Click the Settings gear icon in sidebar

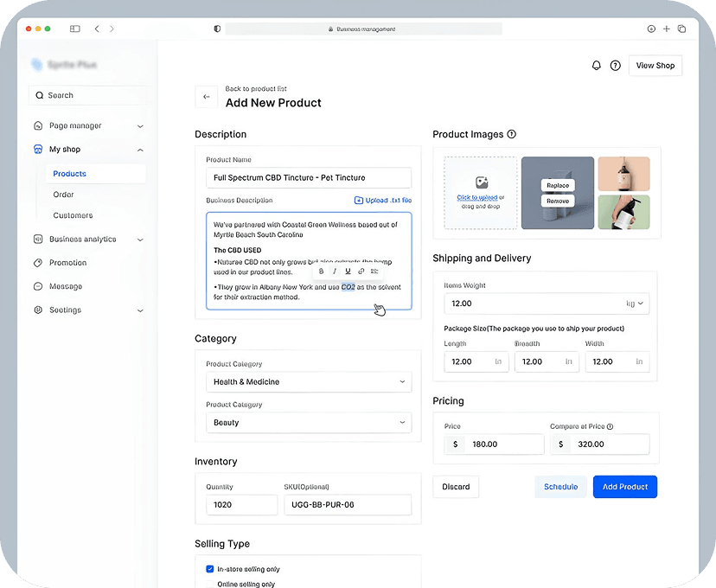tap(38, 310)
